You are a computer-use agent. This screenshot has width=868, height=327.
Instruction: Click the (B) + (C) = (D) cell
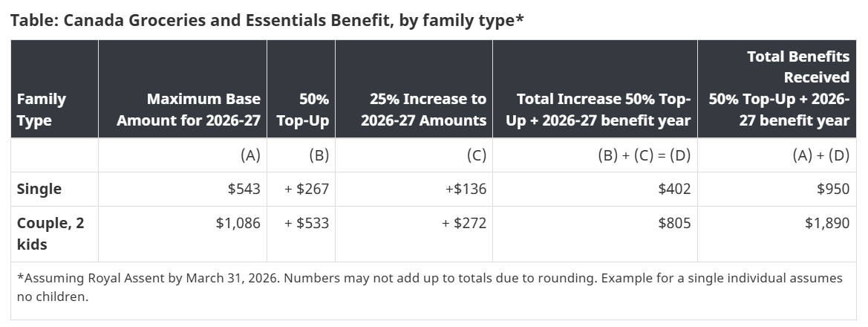644,155
